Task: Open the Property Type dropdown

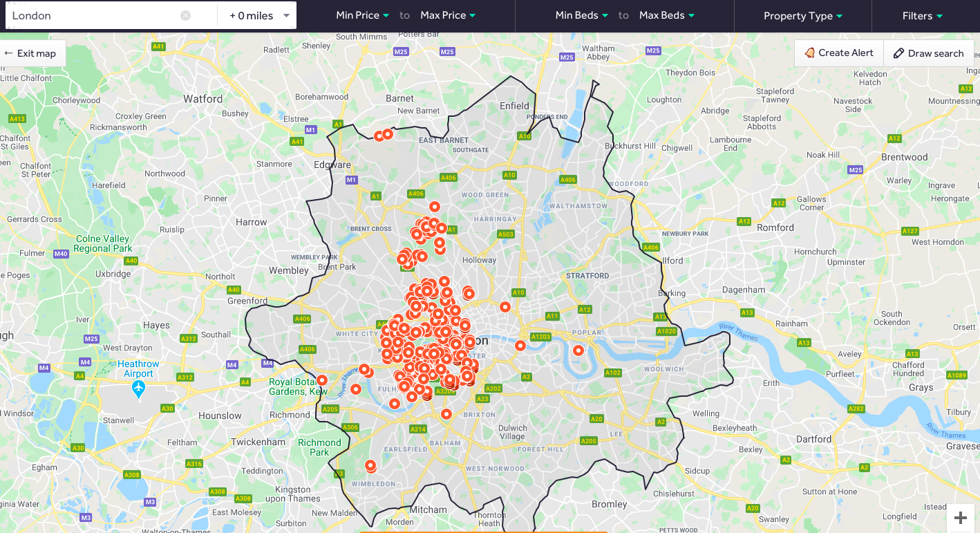Action: click(802, 15)
